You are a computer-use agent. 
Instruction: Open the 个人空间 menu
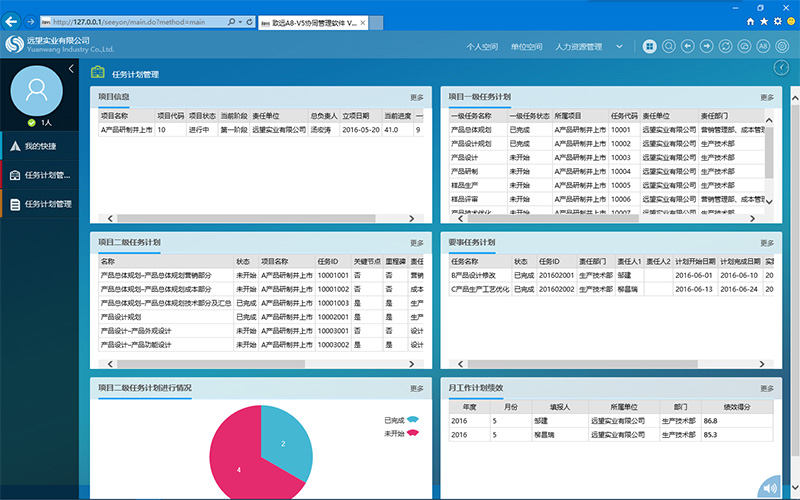click(x=482, y=47)
